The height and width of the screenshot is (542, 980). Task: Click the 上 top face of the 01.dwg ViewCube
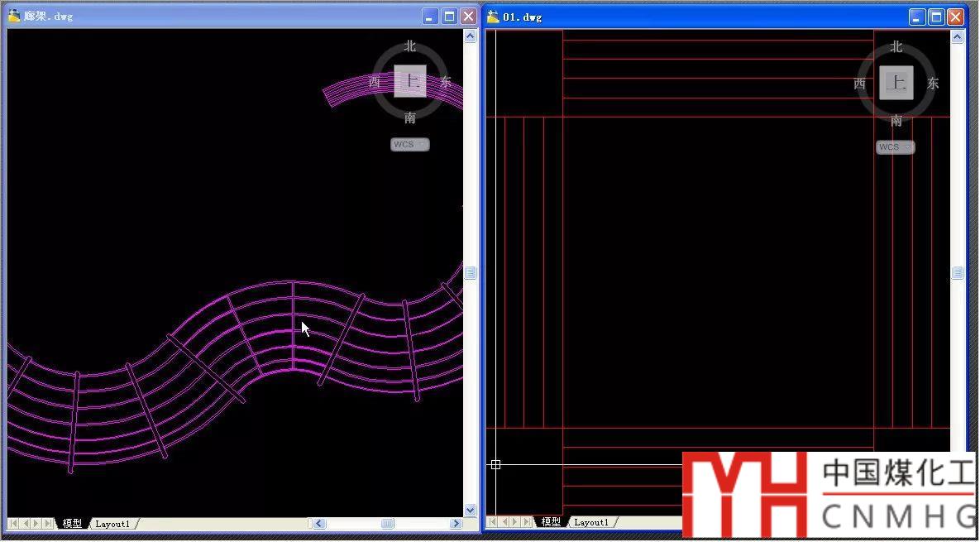(x=896, y=83)
